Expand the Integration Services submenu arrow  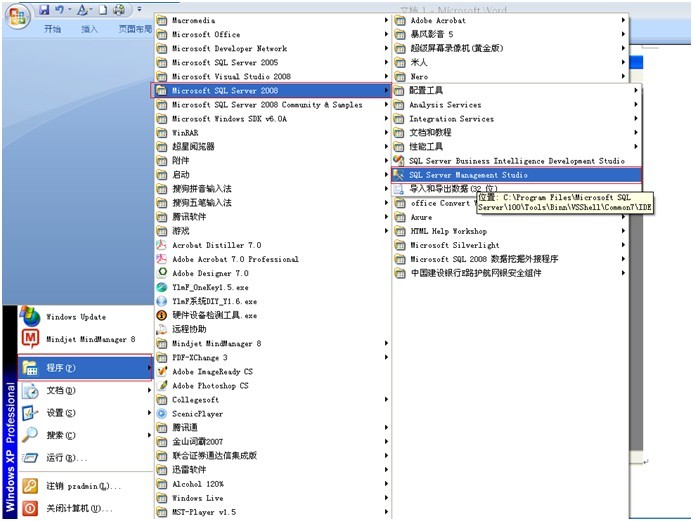coord(636,118)
